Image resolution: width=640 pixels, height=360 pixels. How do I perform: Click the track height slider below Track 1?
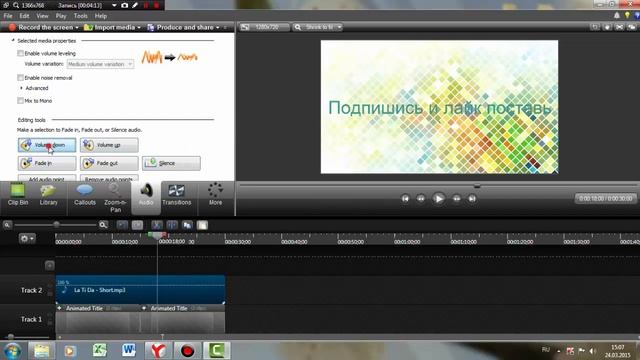click(x=11, y=337)
